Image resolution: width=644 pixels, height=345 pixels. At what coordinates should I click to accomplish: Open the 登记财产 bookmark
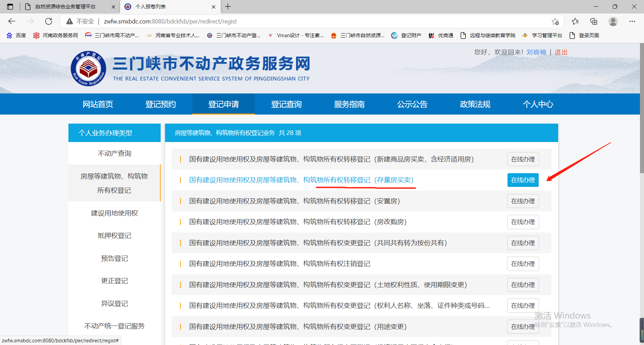tap(406, 36)
